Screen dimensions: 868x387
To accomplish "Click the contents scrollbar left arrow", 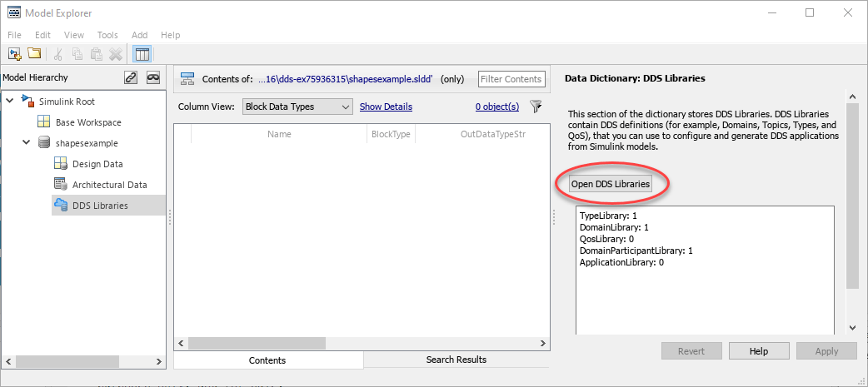I will click(x=181, y=343).
